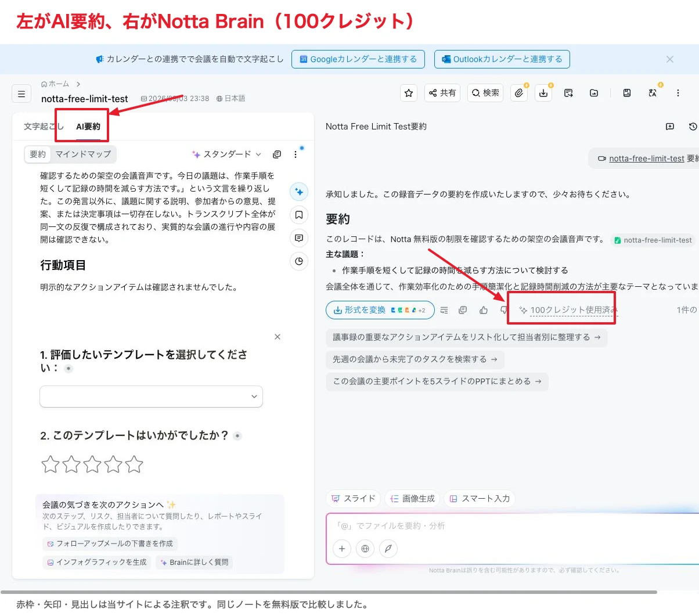699x616 pixels.
Task: Click インフォグラフィックを生成
Action: point(96,562)
